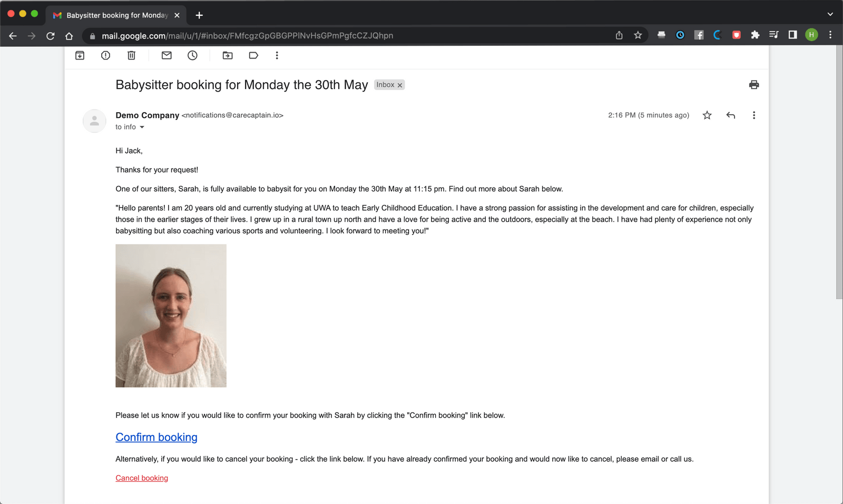The height and width of the screenshot is (504, 843).
Task: Remove the Inbox label with its x
Action: click(399, 85)
